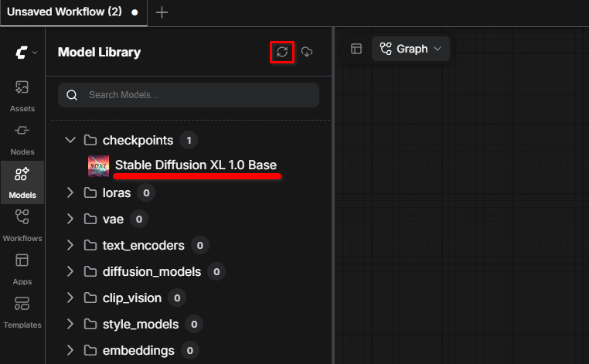Focus the Search Models input field
The height and width of the screenshot is (364, 589).
pos(189,95)
